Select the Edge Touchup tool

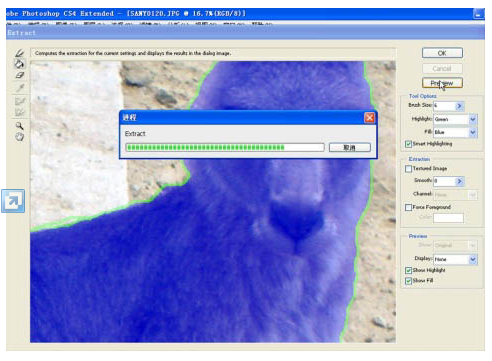[19, 112]
